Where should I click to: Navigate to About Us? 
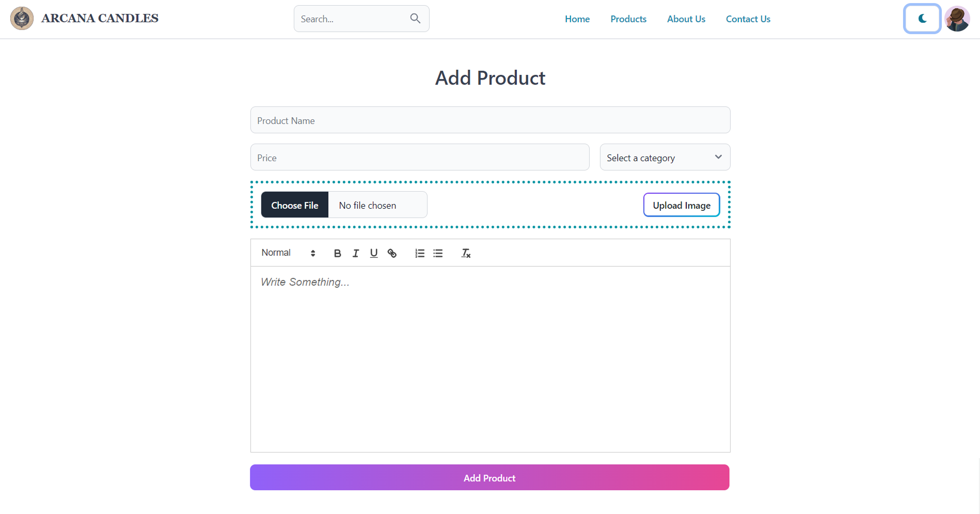(x=686, y=19)
